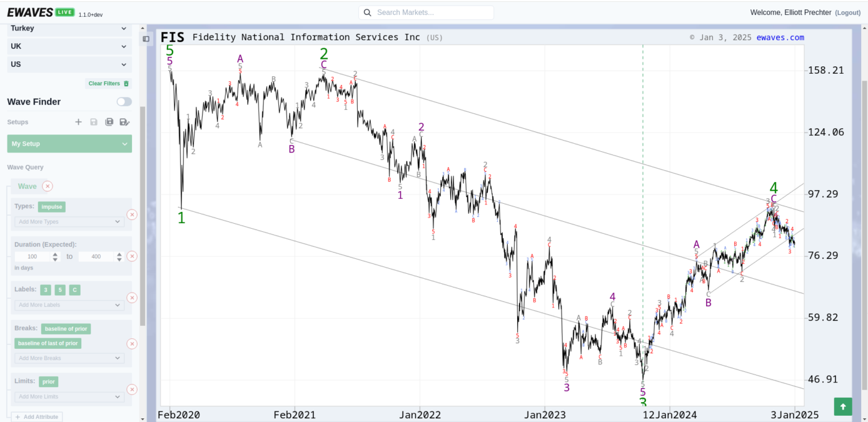Expand the US market filter
The height and width of the screenshot is (422, 868).
[69, 64]
